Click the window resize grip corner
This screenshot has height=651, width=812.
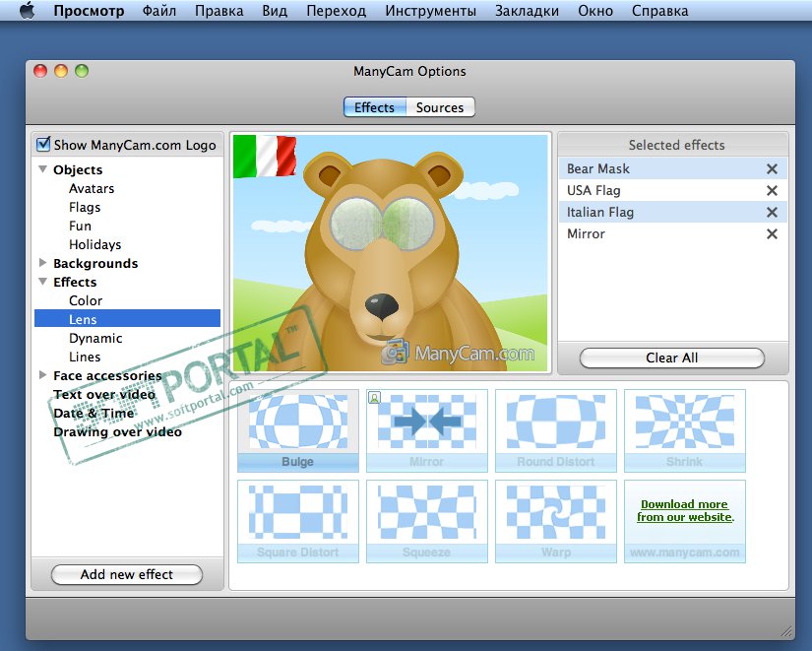786,631
